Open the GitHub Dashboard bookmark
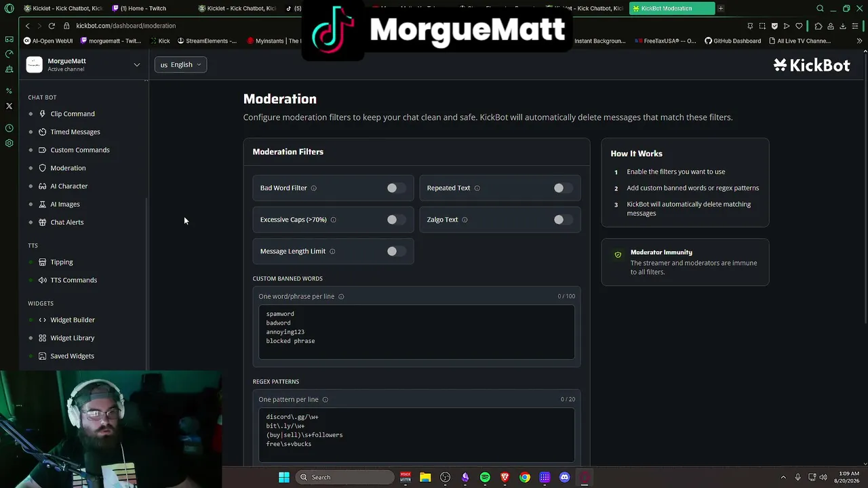 (733, 41)
